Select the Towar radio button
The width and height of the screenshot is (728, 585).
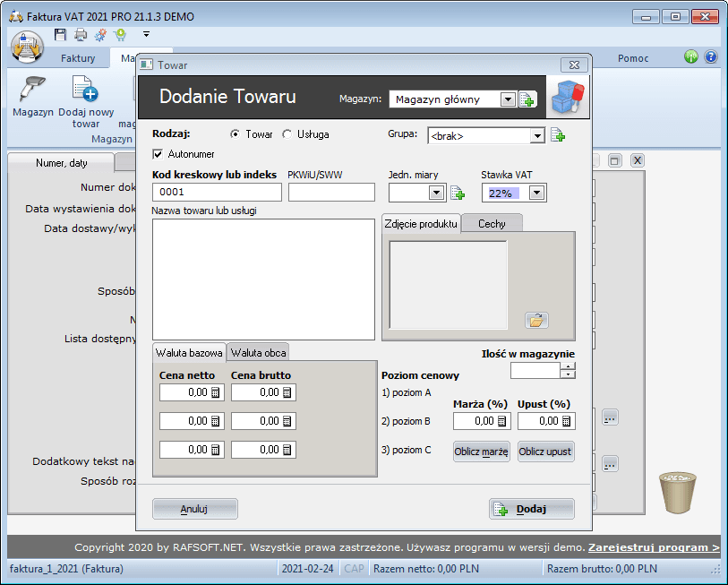235,134
